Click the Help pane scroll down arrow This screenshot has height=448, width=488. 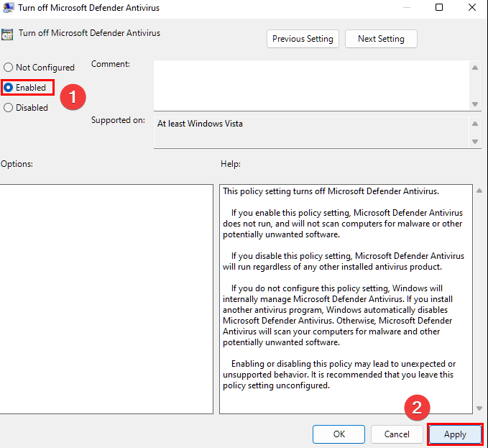[479, 408]
